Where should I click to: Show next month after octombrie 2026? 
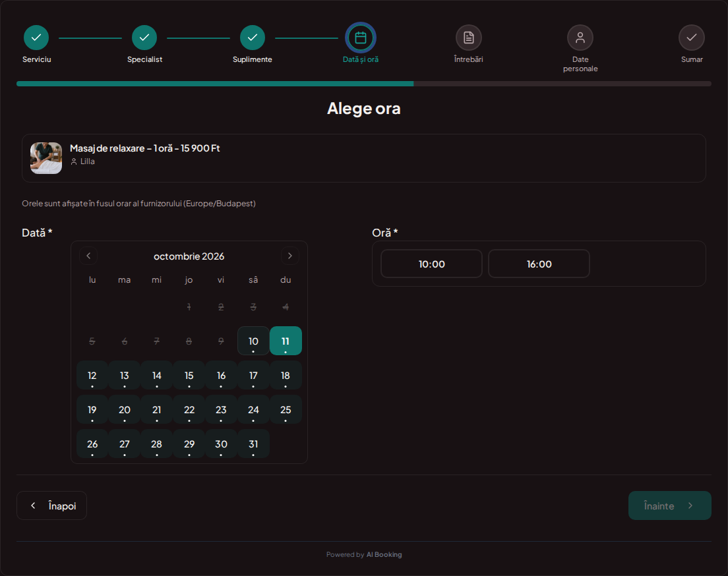pyautogui.click(x=290, y=256)
